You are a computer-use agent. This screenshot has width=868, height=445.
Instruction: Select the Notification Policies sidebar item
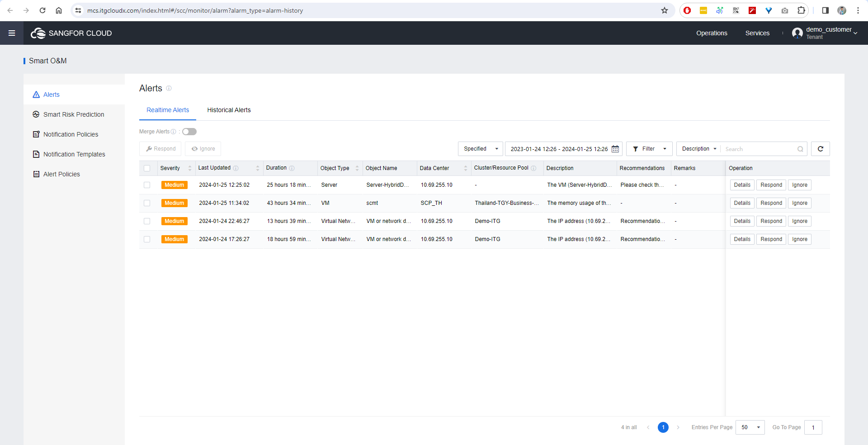click(71, 134)
